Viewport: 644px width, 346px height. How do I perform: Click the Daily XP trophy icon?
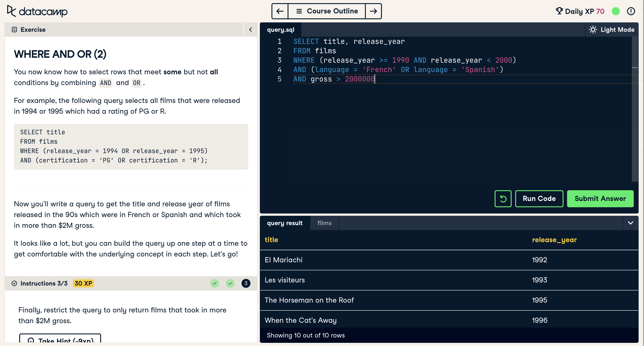(x=559, y=11)
